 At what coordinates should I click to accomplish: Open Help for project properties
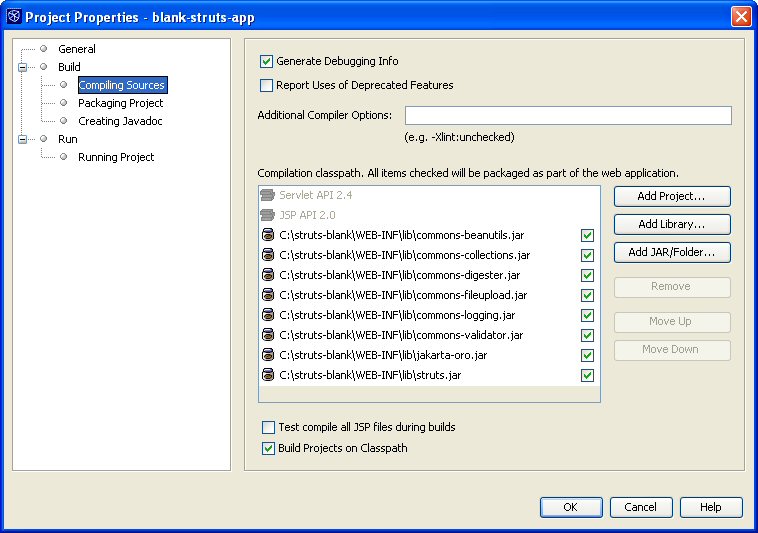tap(711, 507)
